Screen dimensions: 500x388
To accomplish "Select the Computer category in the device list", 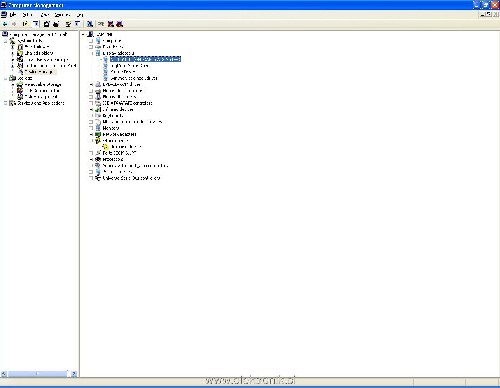I will click(112, 41).
